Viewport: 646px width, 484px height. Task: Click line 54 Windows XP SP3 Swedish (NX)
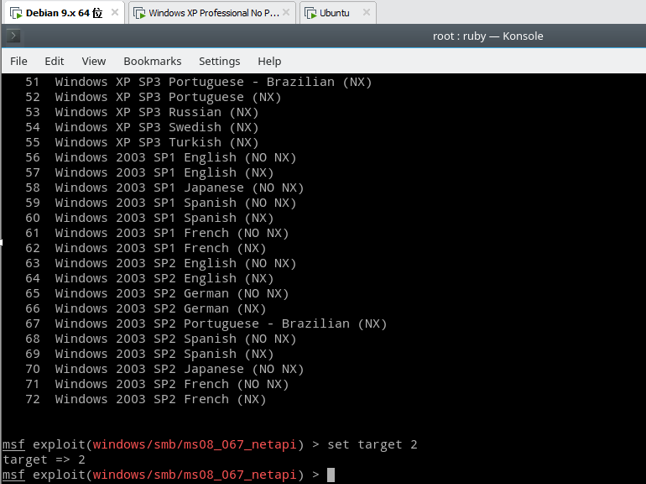[142, 127]
